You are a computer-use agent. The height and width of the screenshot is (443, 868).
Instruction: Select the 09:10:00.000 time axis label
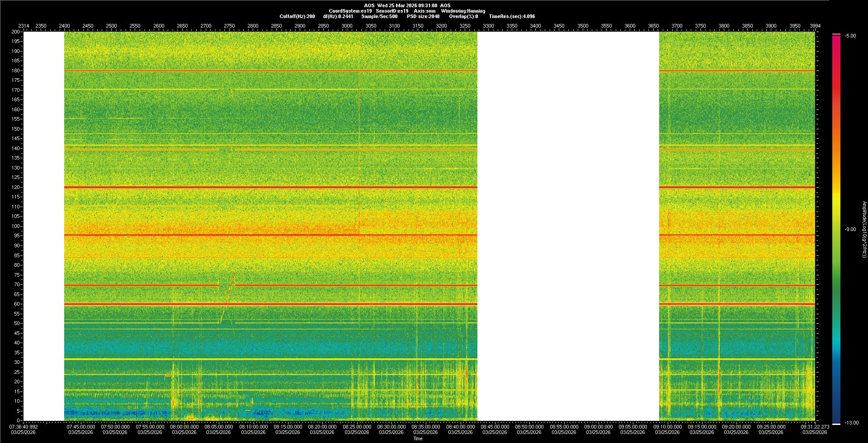(667, 427)
